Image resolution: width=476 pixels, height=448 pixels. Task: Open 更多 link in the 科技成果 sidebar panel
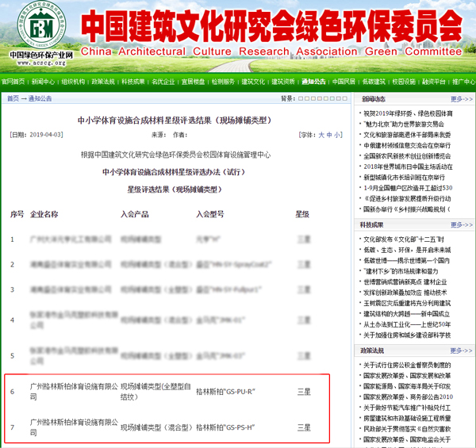[x=462, y=224]
